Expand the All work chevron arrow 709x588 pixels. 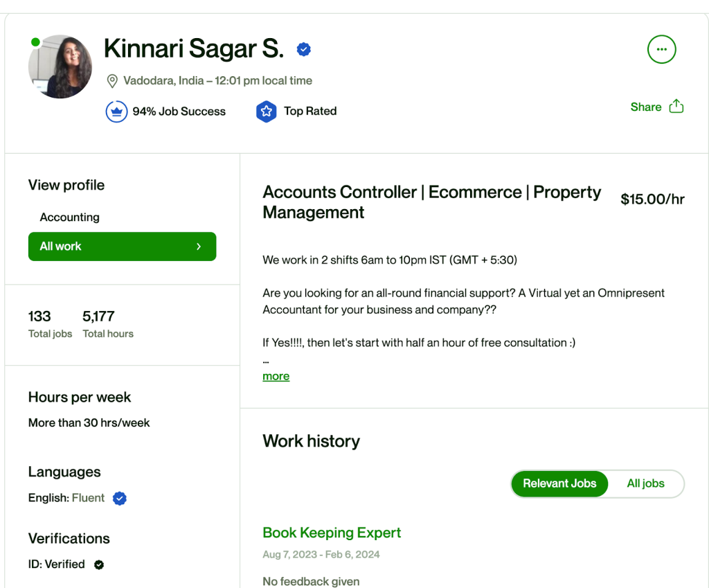click(x=199, y=247)
